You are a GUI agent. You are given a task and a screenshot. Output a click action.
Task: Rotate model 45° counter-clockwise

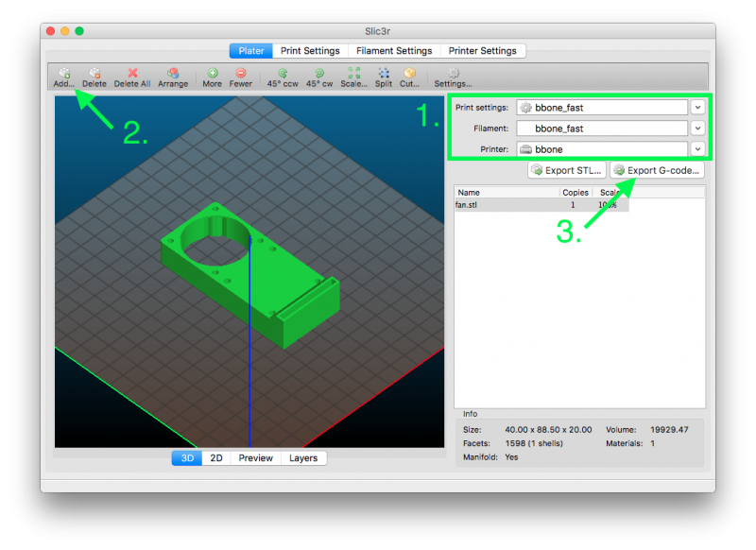(283, 73)
